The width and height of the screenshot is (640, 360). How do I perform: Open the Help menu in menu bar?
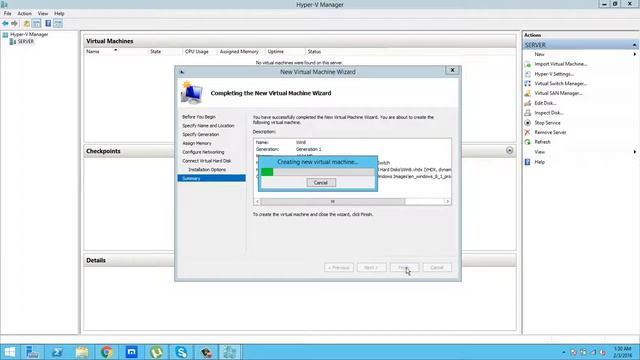[x=59, y=13]
